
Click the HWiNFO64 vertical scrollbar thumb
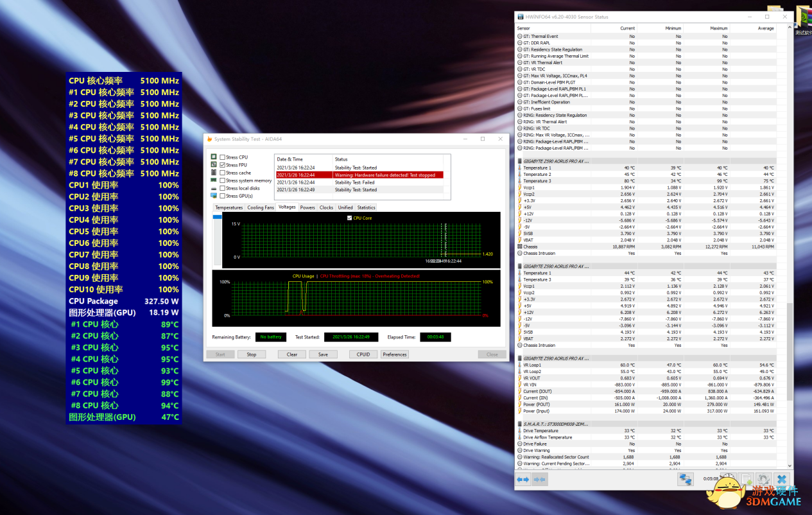click(790, 353)
